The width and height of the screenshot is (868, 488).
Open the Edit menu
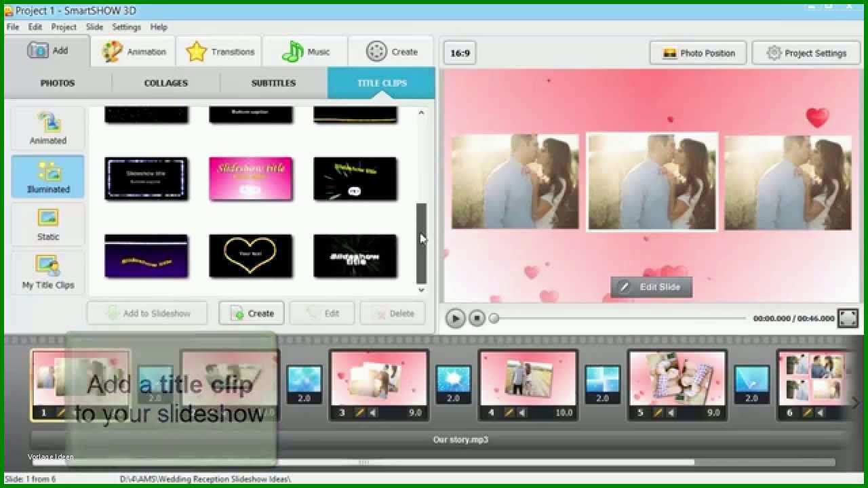[35, 27]
